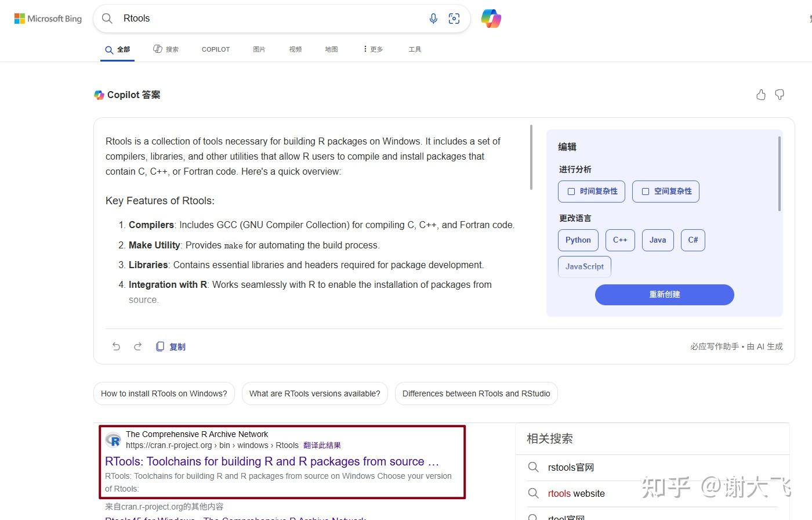This screenshot has width=812, height=520.
Task: Select Java as the target language
Action: 657,240
